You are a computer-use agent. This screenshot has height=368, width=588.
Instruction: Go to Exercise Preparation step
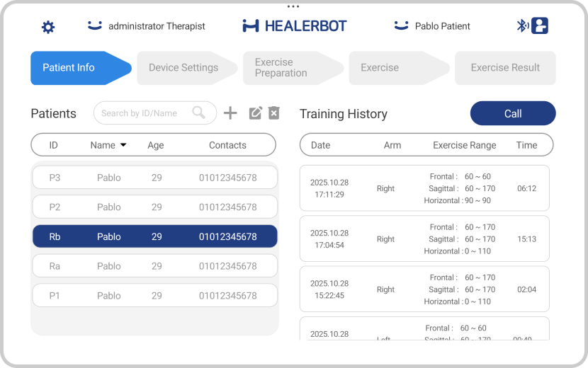[293, 68]
